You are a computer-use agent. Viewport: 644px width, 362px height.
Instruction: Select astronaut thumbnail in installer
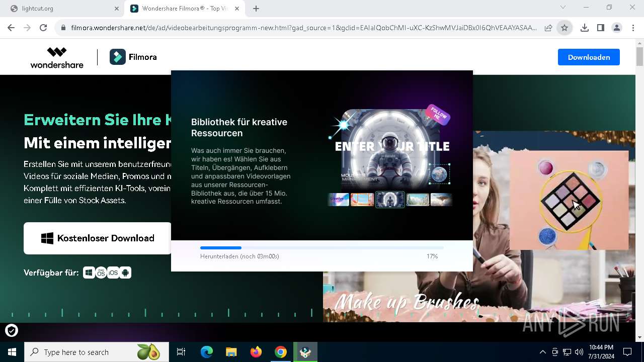(x=390, y=200)
